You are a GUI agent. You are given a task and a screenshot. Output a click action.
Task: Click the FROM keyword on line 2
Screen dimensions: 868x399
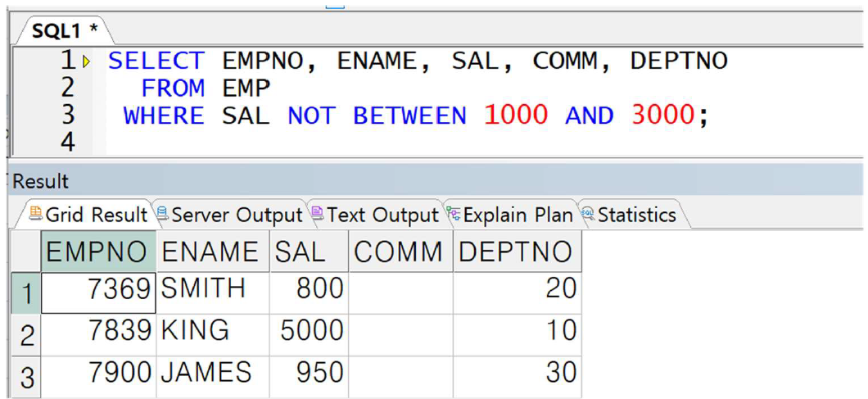(174, 88)
